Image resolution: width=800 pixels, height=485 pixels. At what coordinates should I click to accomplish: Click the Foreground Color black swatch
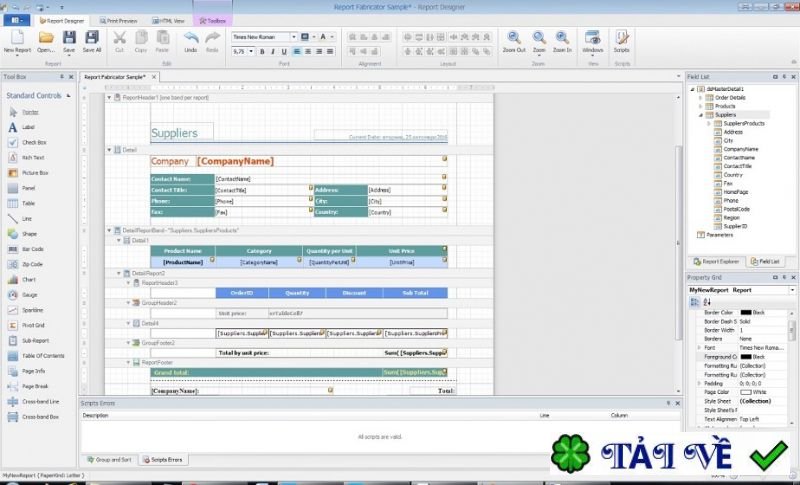(746, 357)
